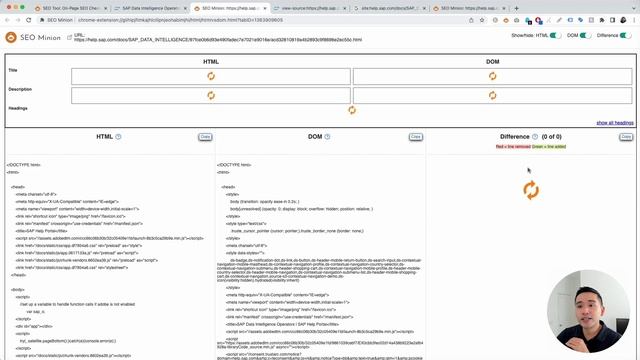Open a new browser tab
Image resolution: width=640 pixels, height=360 pixels.
point(516,8)
